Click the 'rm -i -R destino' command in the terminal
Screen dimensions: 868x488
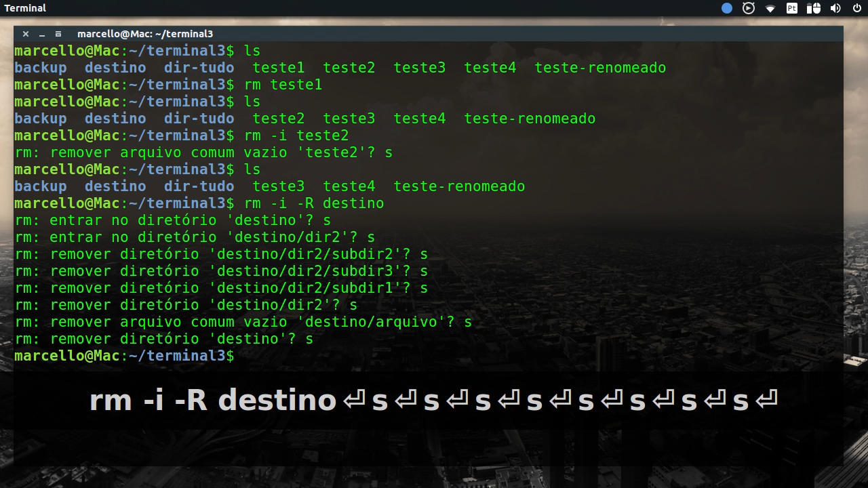pos(314,203)
